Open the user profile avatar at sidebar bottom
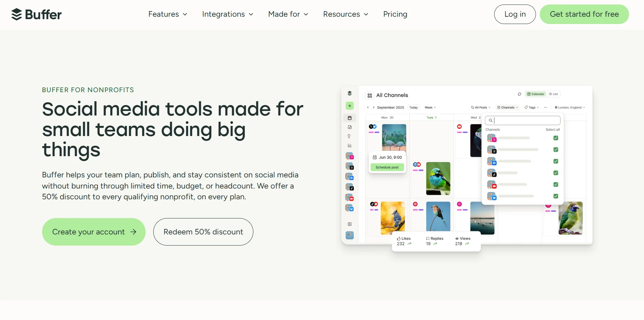 (x=350, y=235)
